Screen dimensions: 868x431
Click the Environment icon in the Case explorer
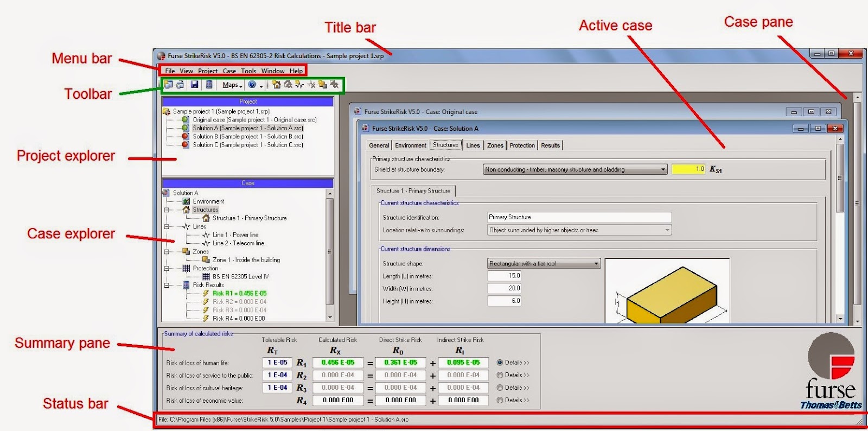click(186, 201)
